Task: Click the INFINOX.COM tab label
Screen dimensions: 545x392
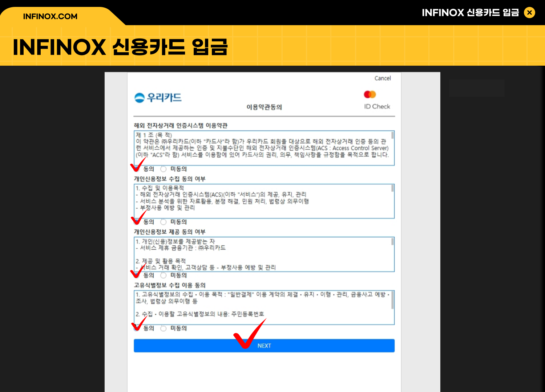Action: (50, 16)
